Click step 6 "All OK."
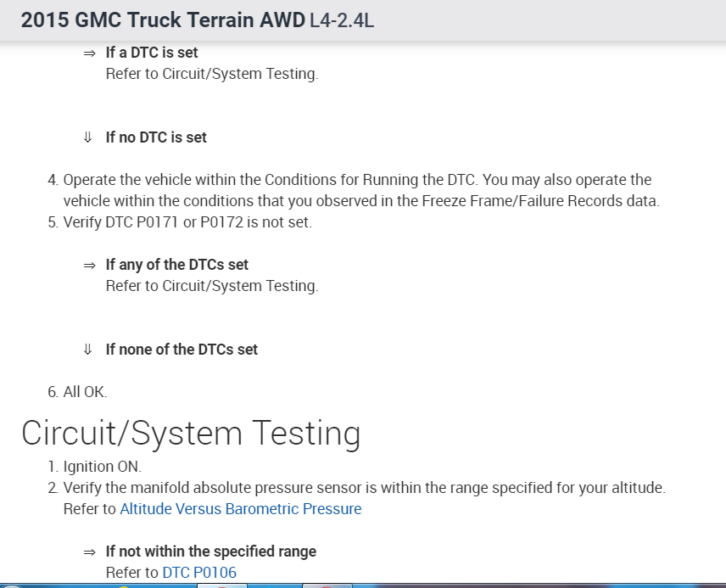726x588 pixels. (85, 392)
